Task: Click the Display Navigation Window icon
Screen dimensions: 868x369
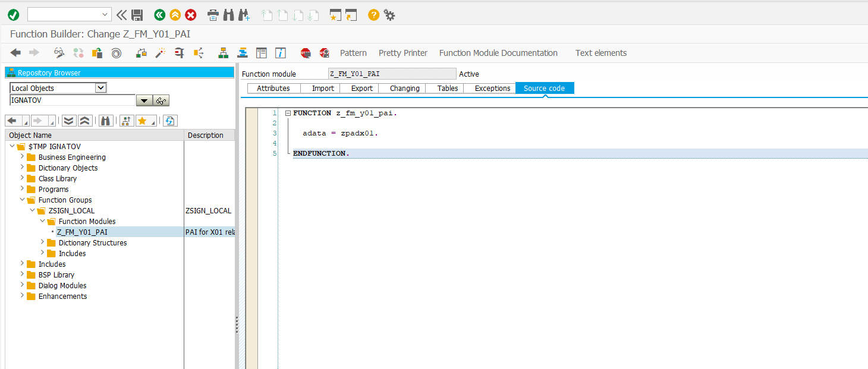Action: click(x=243, y=53)
